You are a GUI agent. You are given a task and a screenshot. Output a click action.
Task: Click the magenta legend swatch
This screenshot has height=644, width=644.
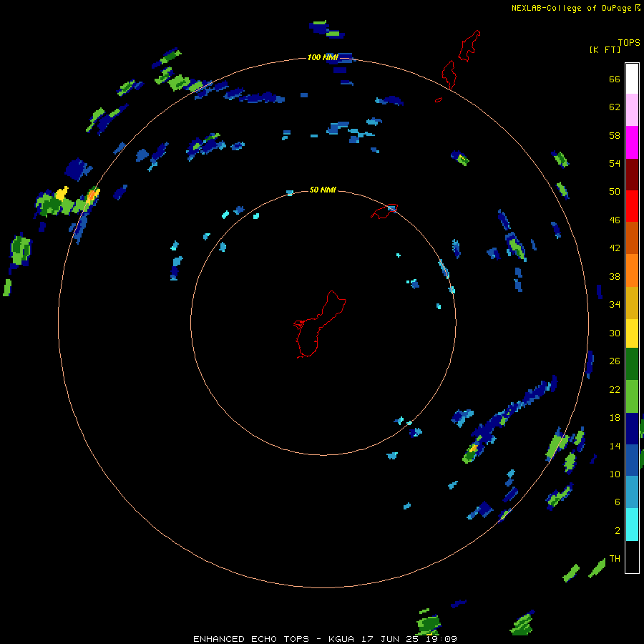tap(632, 142)
